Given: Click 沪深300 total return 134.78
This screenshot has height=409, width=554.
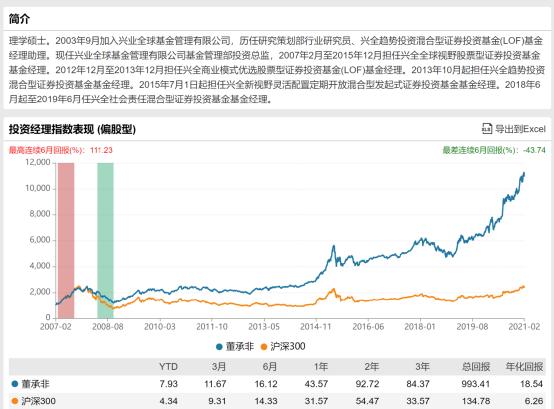Looking at the screenshot, I should click(476, 401).
